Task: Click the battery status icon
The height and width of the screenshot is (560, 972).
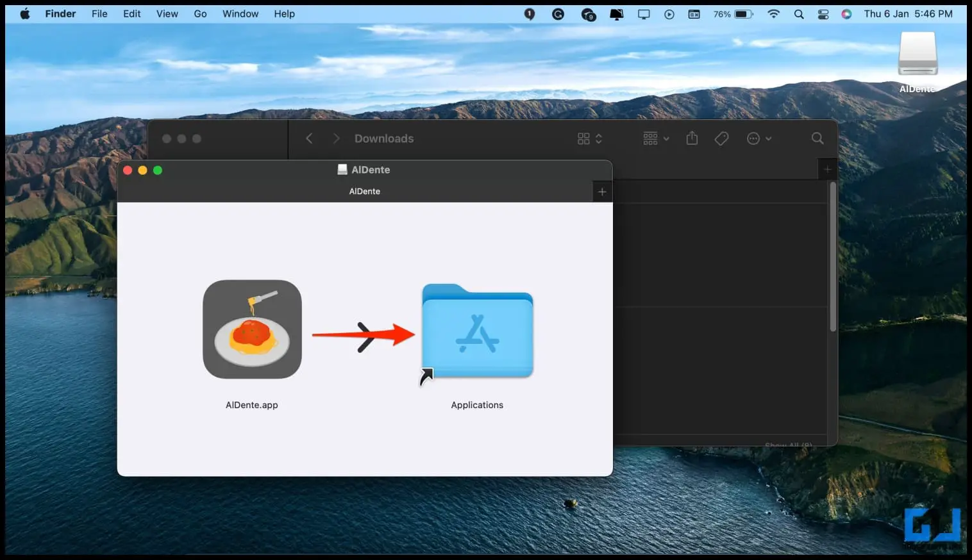Action: [744, 13]
